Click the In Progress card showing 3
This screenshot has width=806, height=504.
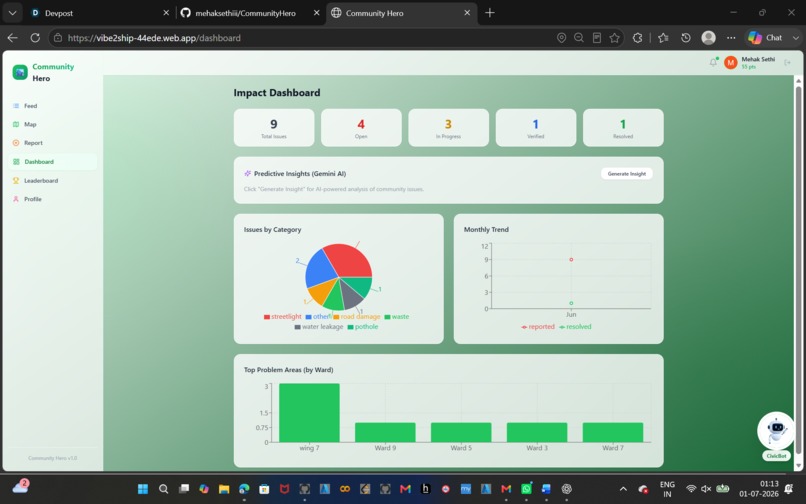tap(448, 128)
